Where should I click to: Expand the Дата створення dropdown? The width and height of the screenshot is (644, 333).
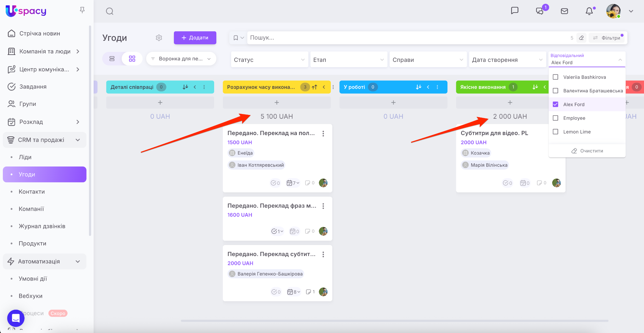(507, 60)
